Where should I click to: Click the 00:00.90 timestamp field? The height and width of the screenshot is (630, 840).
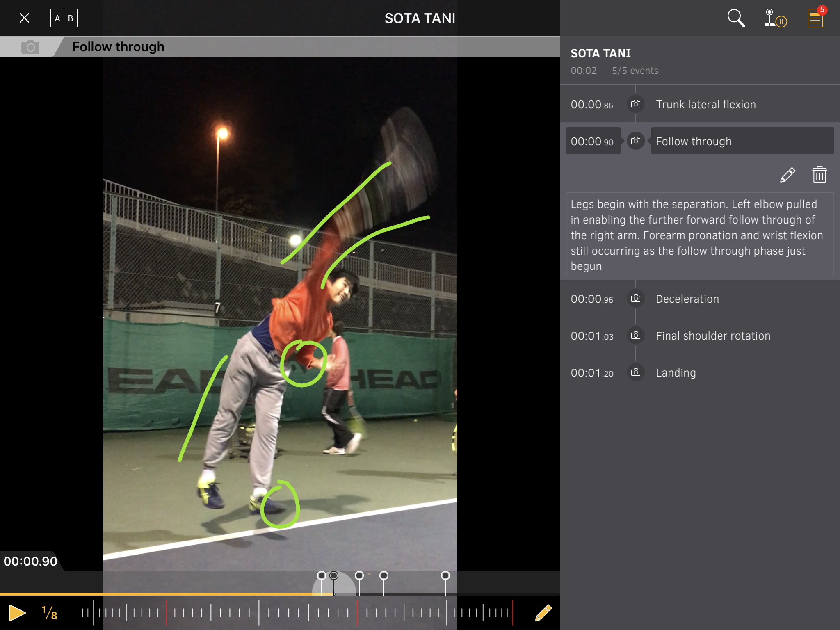(592, 142)
